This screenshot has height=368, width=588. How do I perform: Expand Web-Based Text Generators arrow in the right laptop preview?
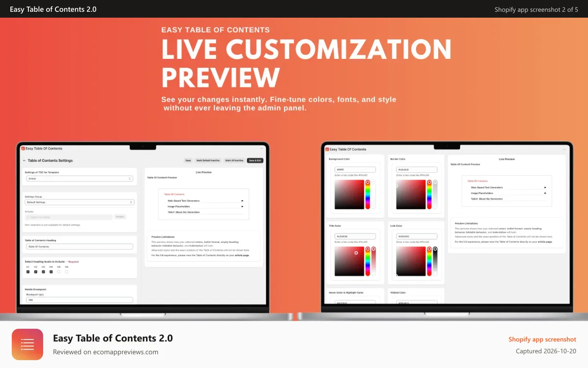545,187
